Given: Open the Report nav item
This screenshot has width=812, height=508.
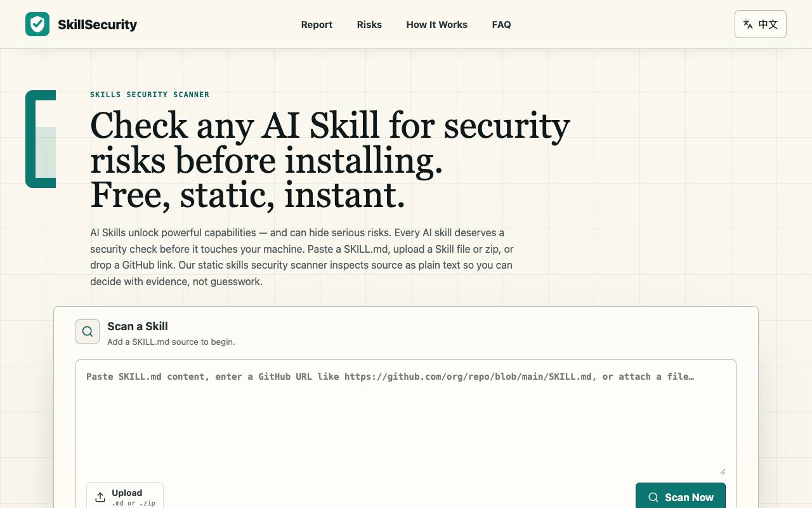Looking at the screenshot, I should 317,25.
